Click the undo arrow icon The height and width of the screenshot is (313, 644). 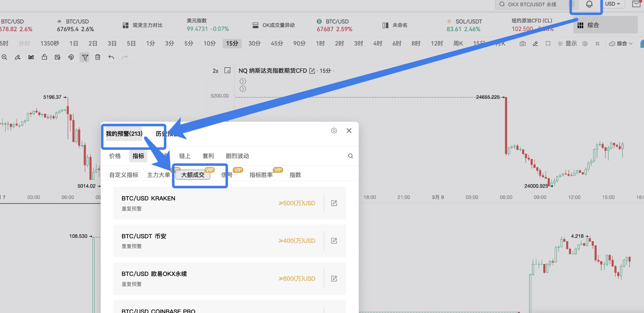click(111, 57)
